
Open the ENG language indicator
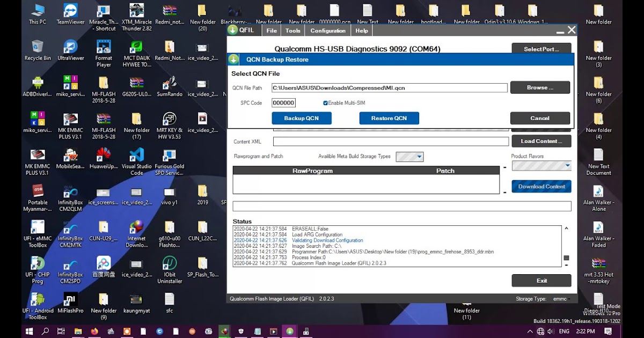[564, 332]
